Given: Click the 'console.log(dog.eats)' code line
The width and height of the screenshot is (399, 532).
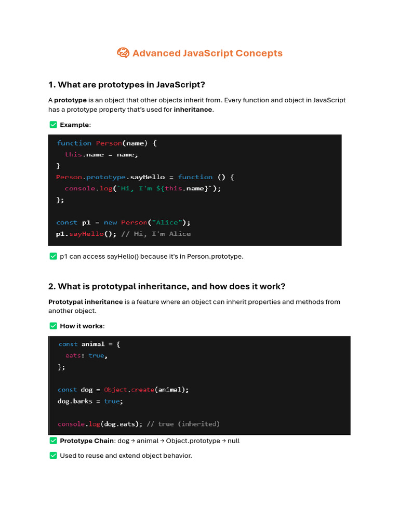Looking at the screenshot, I should point(139,424).
